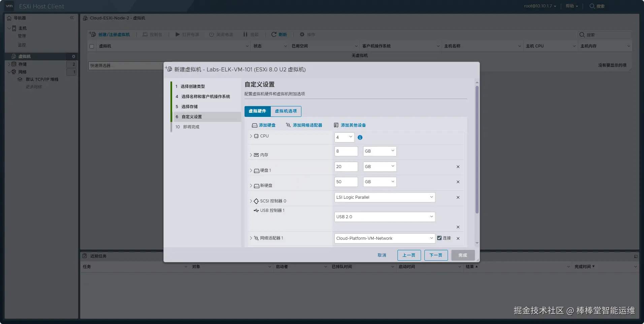Expand the CPU hardware row
The width and height of the screenshot is (644, 324).
point(251,136)
